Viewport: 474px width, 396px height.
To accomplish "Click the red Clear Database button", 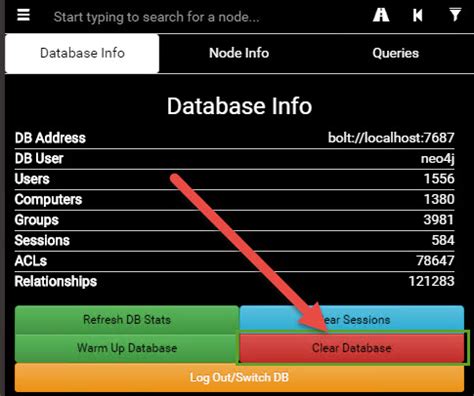I will 352,348.
